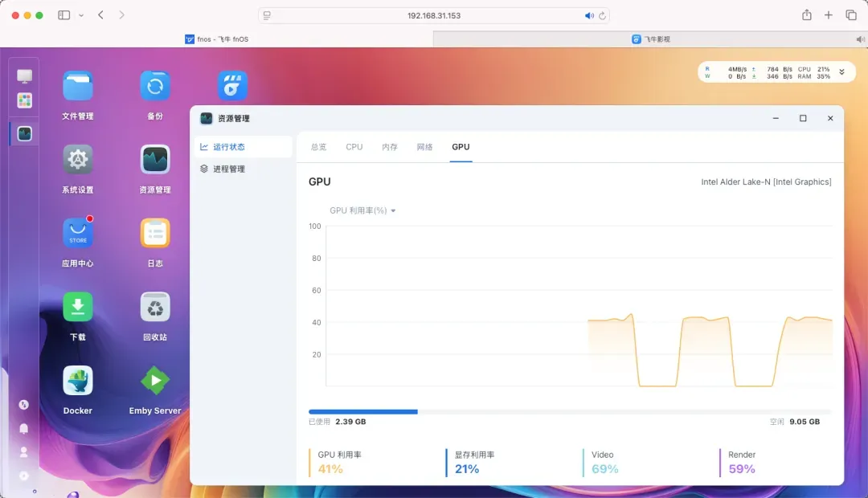
Task: Switch to the CPU tab
Action: (x=354, y=147)
